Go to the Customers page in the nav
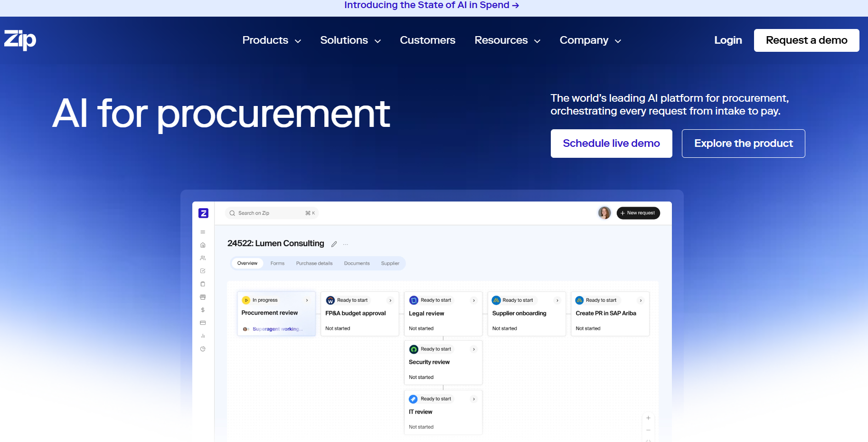Viewport: 868px width, 442px height. point(427,40)
